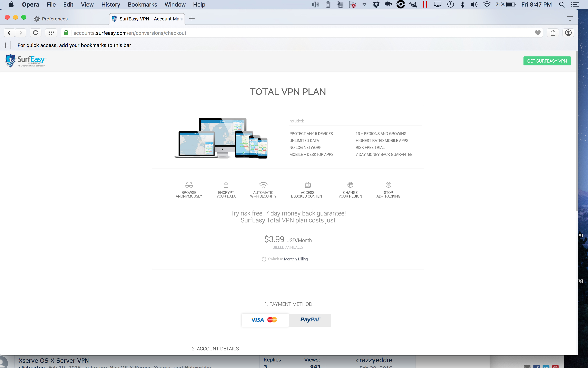Click the green secure padlock icon
Screen dimensions: 588x368
(x=66, y=33)
